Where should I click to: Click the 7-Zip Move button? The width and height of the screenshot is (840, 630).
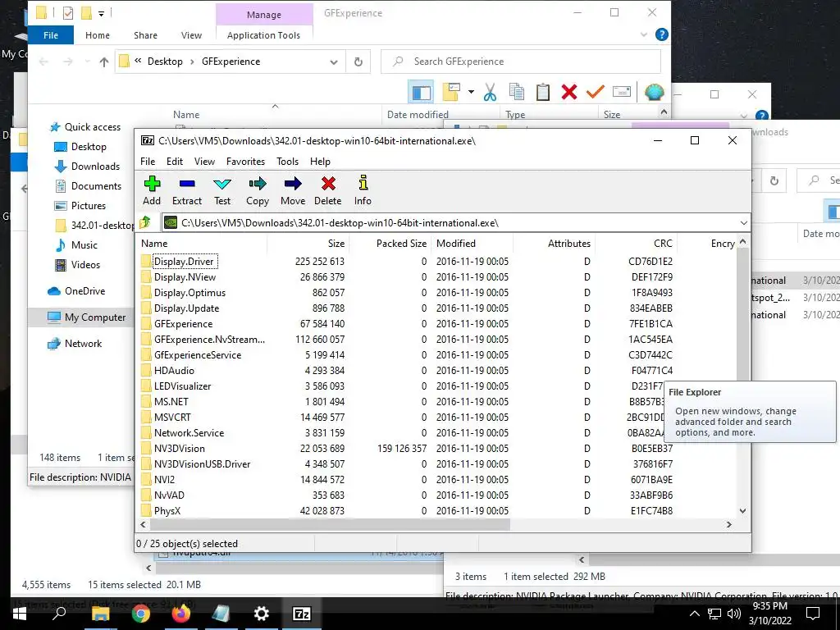pyautogui.click(x=293, y=190)
